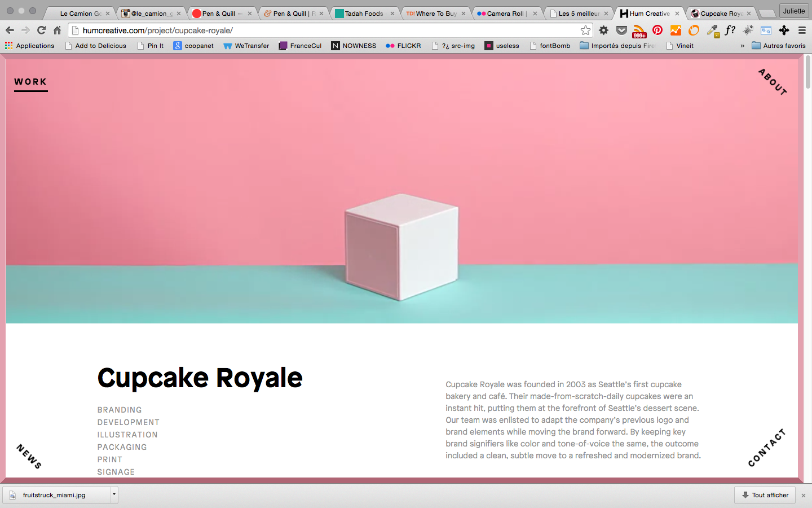Switch to the Where To Buy tab
Viewport: 812px width, 508px height.
[436, 14]
